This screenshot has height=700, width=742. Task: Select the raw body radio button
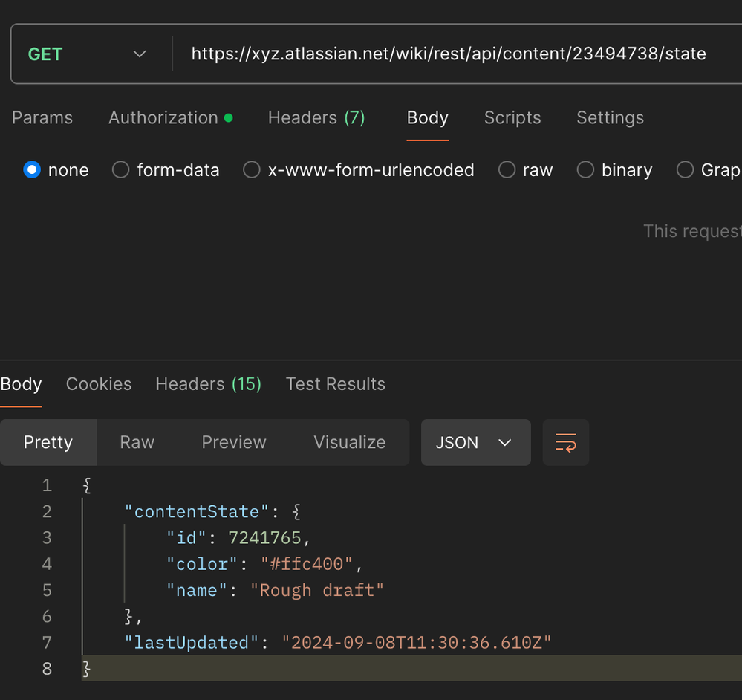pyautogui.click(x=507, y=169)
